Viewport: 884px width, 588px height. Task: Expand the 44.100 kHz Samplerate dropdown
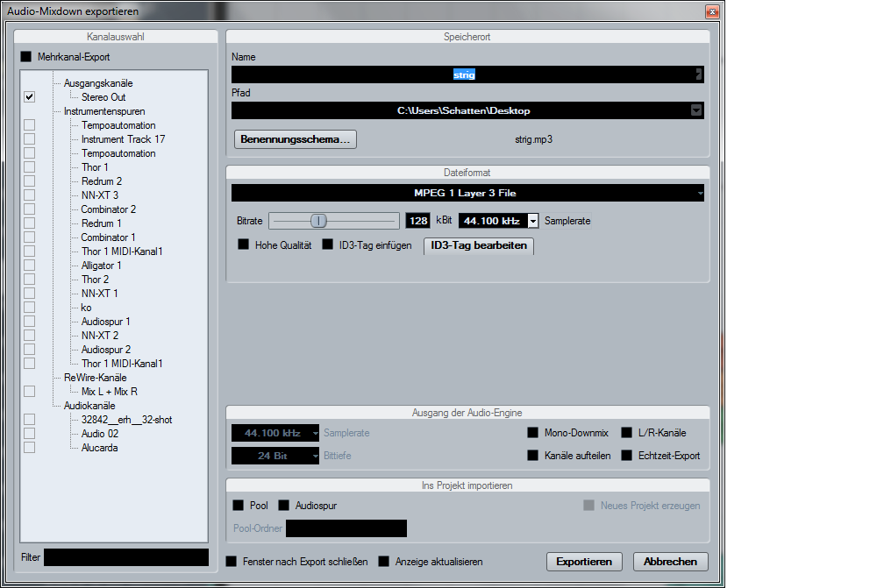[532, 221]
